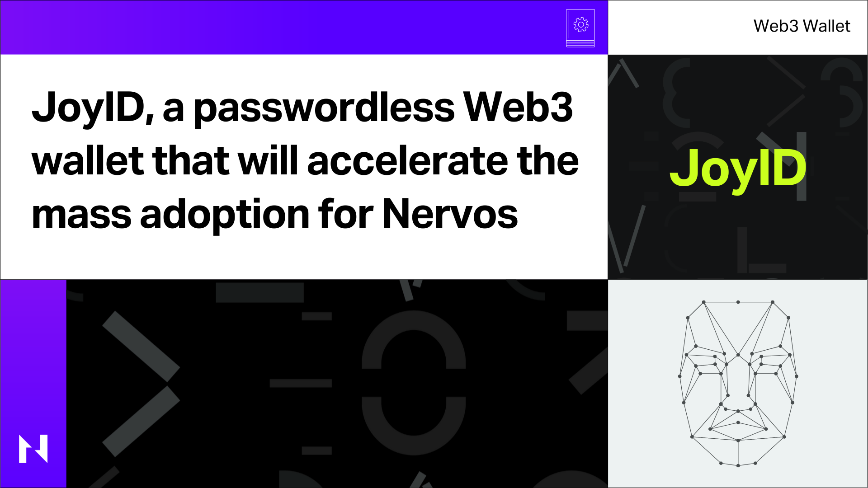Click the 'JoyID' green text heading
868x488 pixels.
[737, 167]
